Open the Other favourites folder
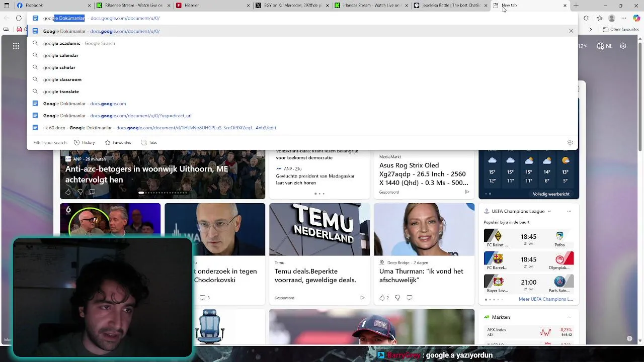Screen dimensions: 644x362 (621, 30)
